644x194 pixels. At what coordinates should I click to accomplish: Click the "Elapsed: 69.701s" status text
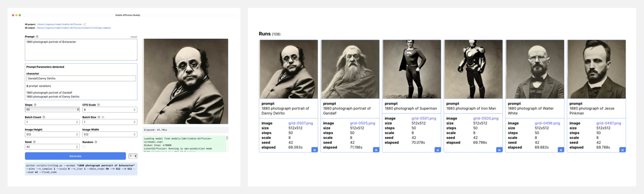coord(156,130)
